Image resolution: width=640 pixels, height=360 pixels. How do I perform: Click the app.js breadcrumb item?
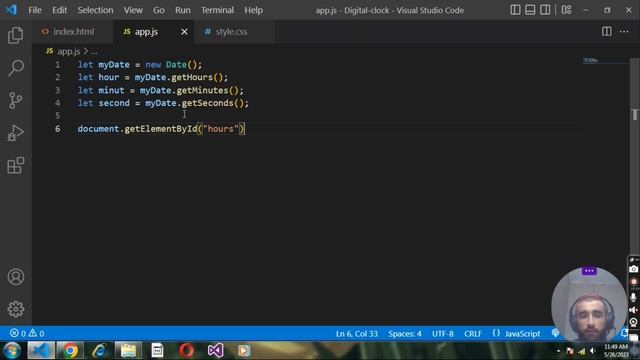pyautogui.click(x=69, y=51)
